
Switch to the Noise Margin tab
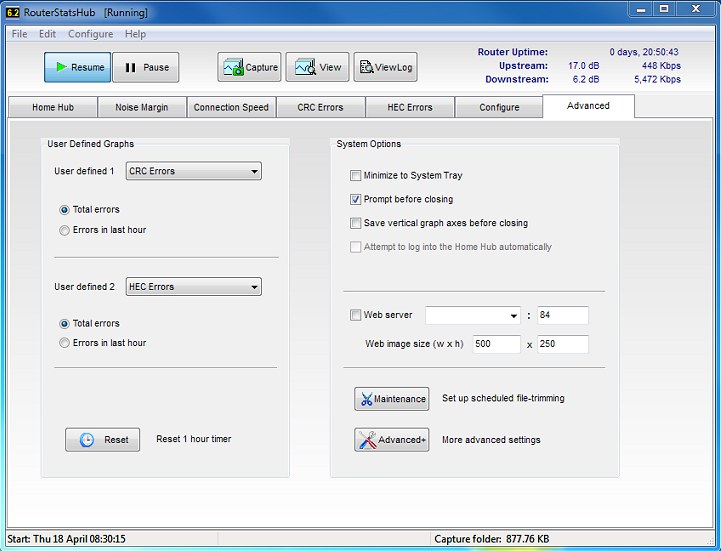point(142,107)
